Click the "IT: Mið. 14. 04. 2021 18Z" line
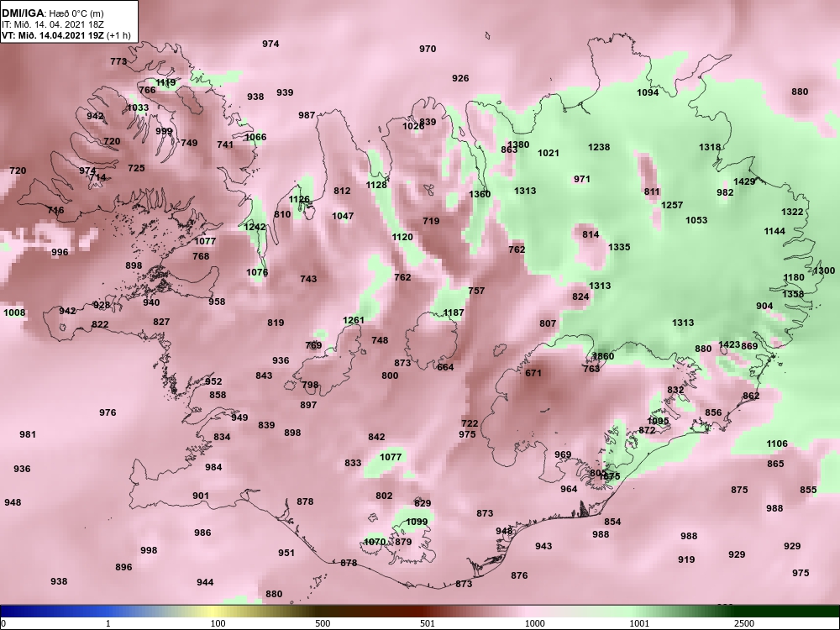The height and width of the screenshot is (630, 840). tap(52, 24)
